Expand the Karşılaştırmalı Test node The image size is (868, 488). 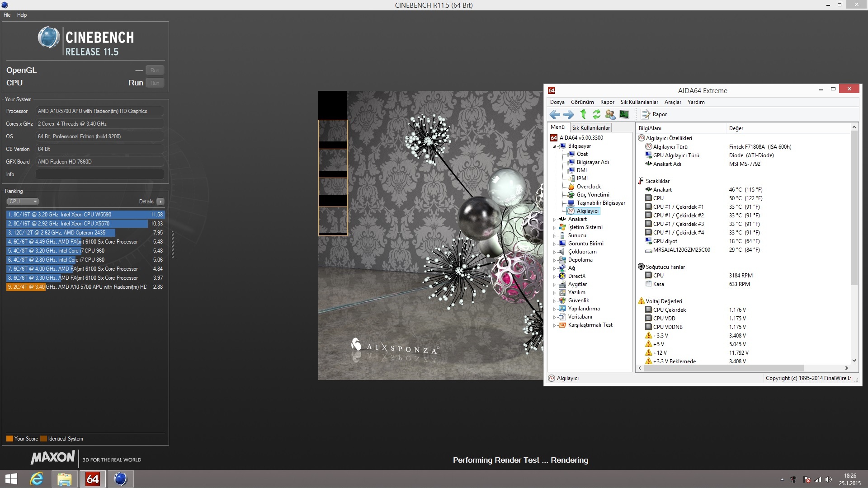[x=555, y=325]
